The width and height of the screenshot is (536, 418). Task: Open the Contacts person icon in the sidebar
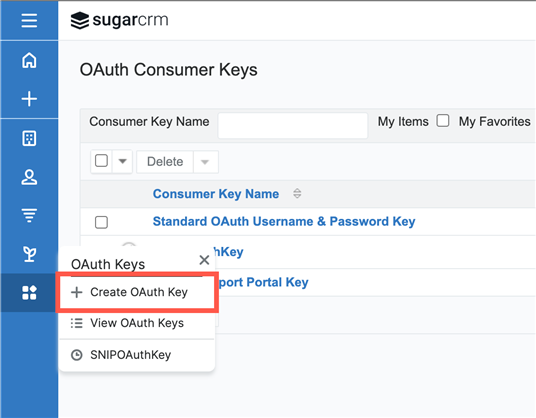(29, 177)
